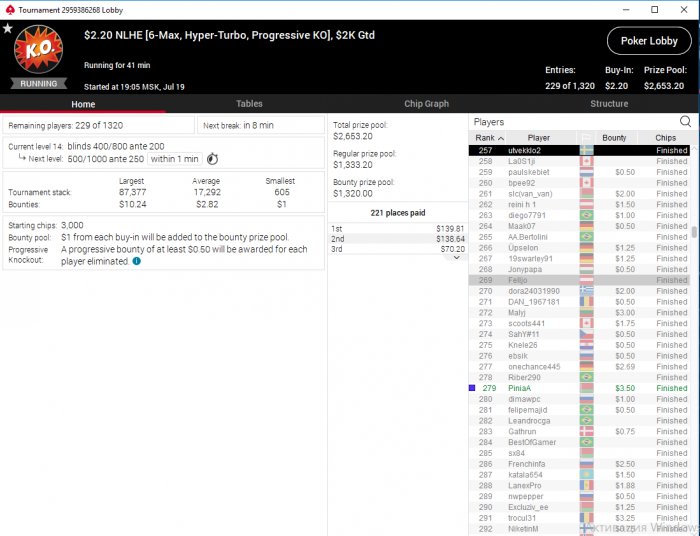The width and height of the screenshot is (700, 536).
Task: Click the '221 places paid' header
Action: (397, 213)
